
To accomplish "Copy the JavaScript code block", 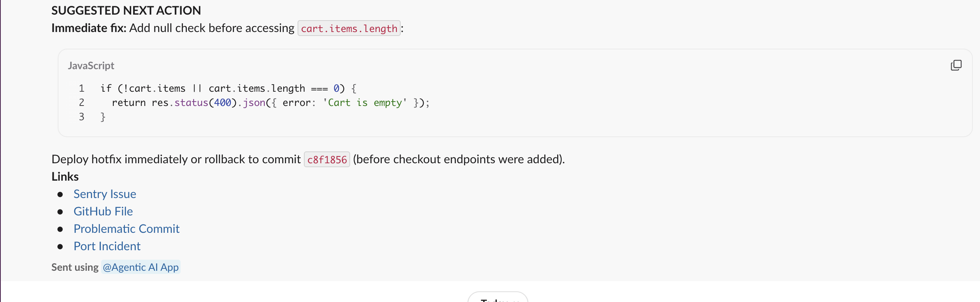I will coord(956,65).
